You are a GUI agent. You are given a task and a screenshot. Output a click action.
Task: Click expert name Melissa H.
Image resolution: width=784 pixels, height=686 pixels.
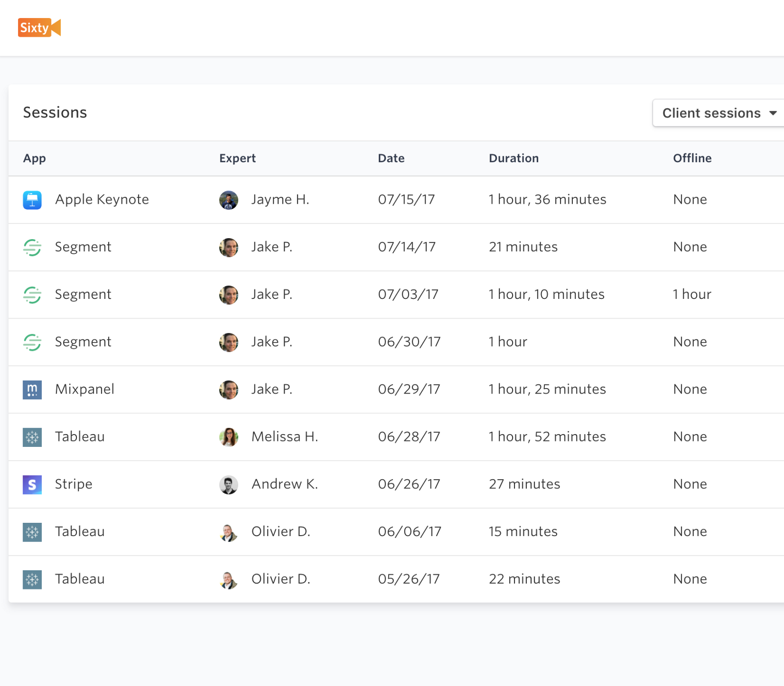click(285, 437)
